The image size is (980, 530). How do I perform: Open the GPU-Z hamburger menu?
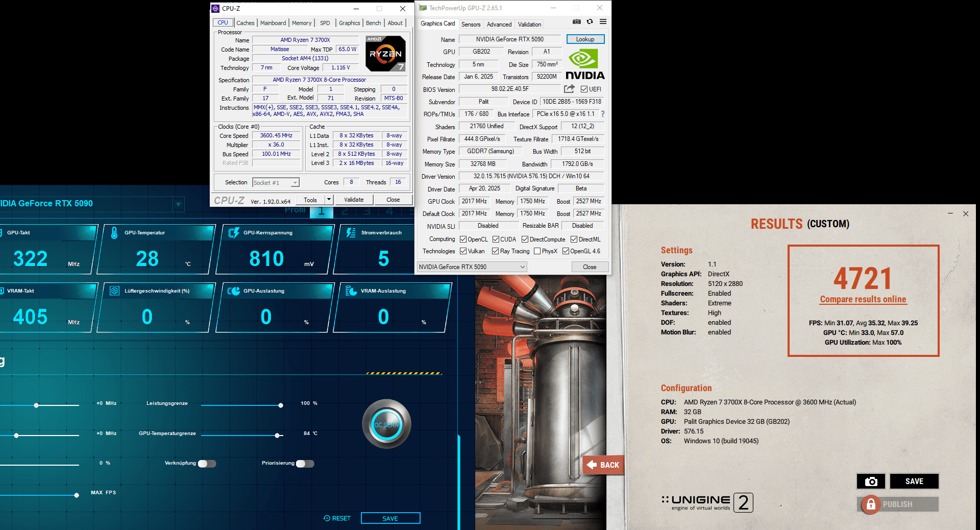603,21
